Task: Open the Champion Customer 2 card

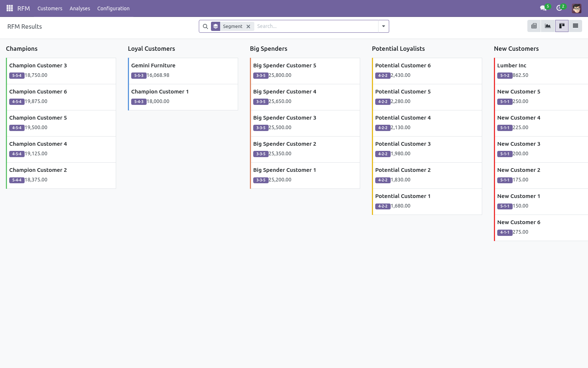Action: coord(61,176)
